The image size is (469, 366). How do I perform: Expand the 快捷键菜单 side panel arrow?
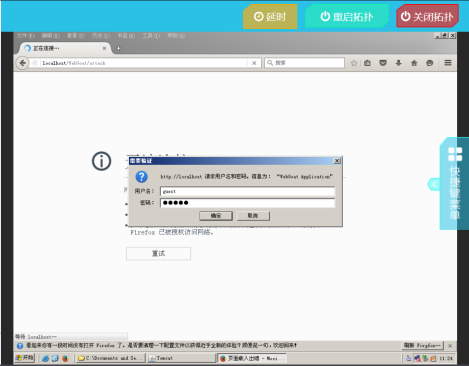pos(434,184)
